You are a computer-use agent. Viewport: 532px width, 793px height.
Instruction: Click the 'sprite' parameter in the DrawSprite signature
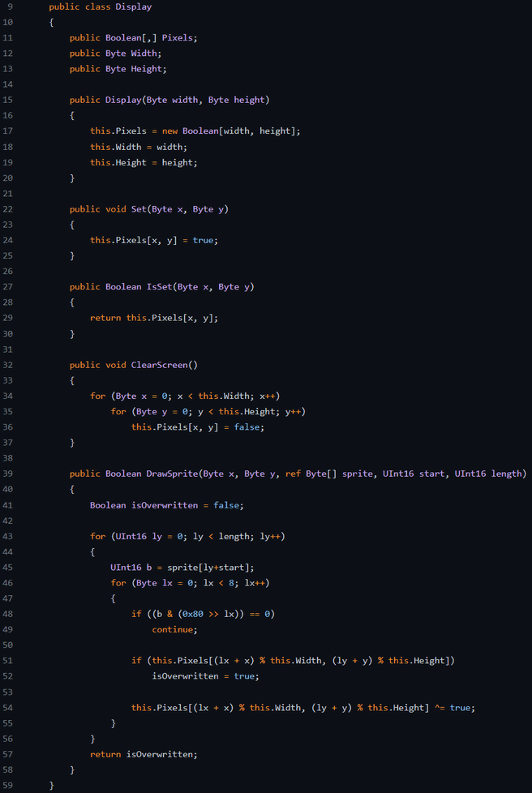pos(357,474)
